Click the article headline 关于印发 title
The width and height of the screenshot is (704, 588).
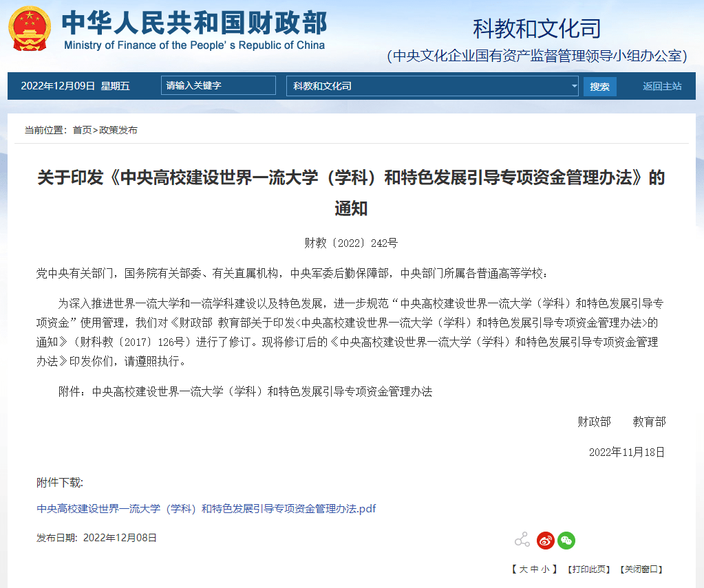pyautogui.click(x=351, y=193)
